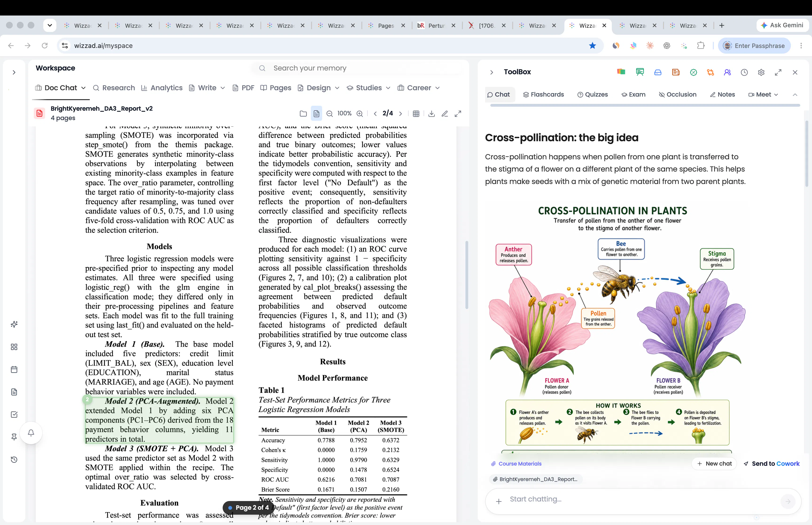812x525 pixels.
Task: Expand the left sidebar with chevron
Action: click(14, 72)
